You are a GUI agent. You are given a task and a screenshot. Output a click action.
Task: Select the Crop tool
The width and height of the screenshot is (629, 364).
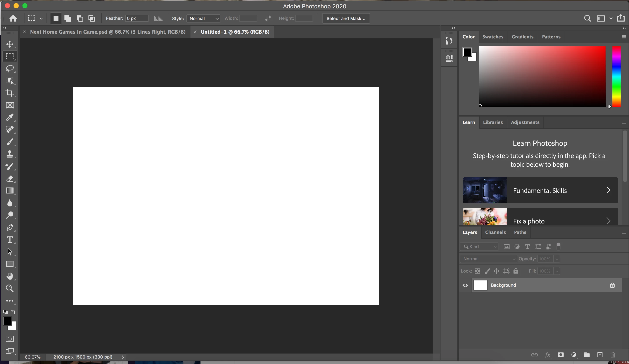[x=10, y=93]
